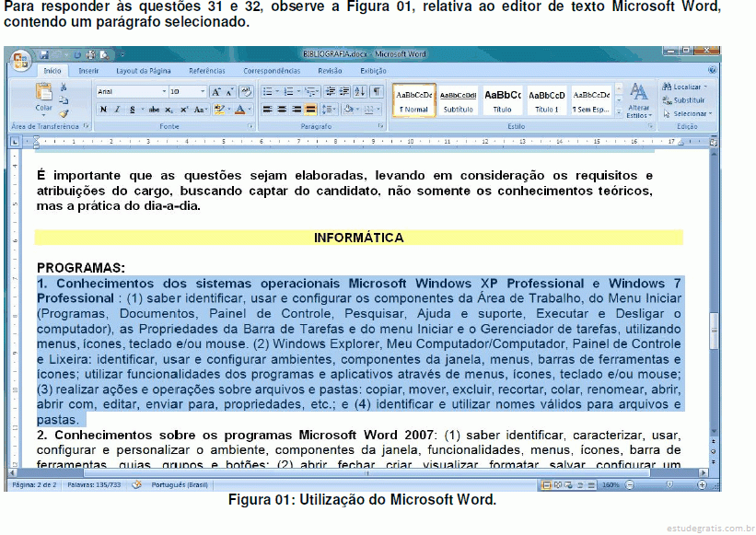Click the Colar paste icon

pos(43,92)
